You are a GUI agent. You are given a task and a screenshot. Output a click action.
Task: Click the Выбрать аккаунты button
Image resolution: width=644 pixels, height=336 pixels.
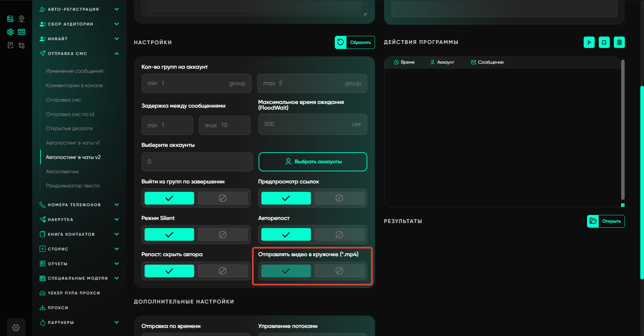(x=313, y=162)
